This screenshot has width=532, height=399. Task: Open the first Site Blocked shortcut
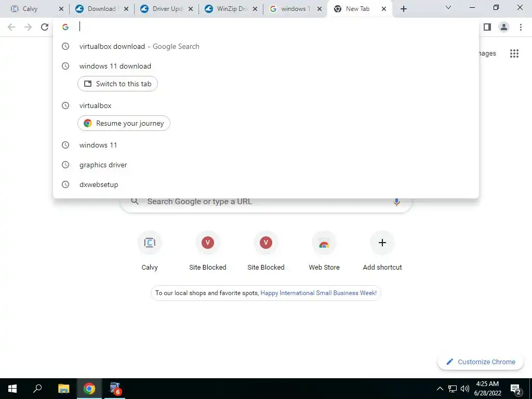[x=208, y=251]
